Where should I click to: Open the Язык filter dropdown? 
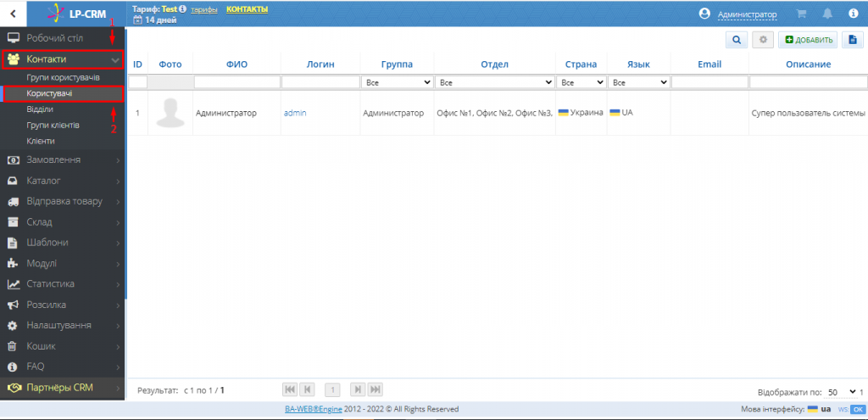tap(639, 82)
